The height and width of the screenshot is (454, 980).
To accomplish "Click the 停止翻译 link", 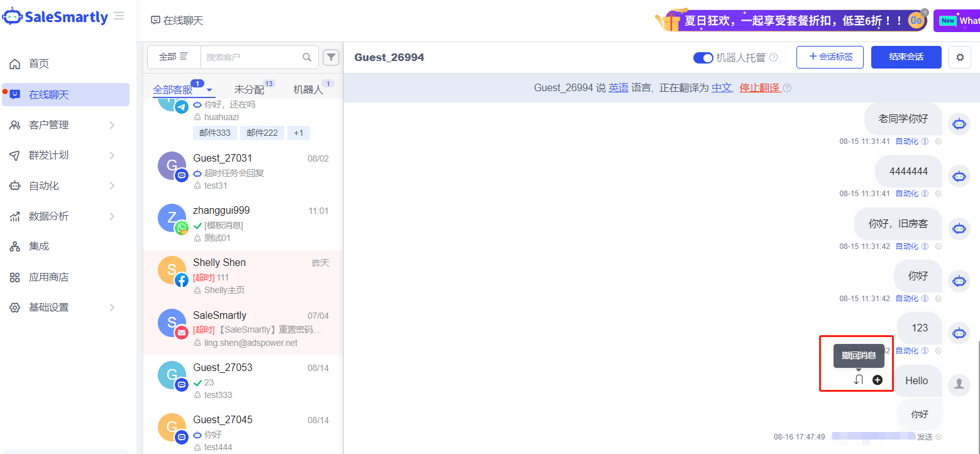I will pos(759,88).
